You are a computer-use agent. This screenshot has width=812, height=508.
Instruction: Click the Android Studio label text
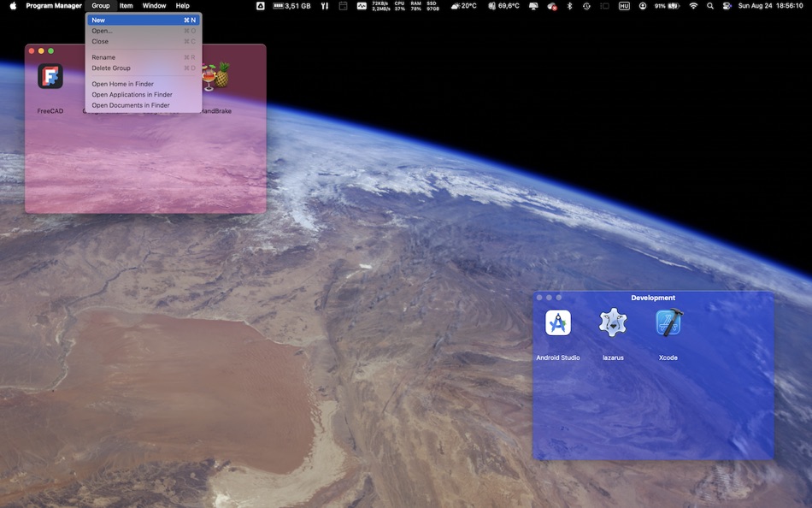click(x=558, y=357)
